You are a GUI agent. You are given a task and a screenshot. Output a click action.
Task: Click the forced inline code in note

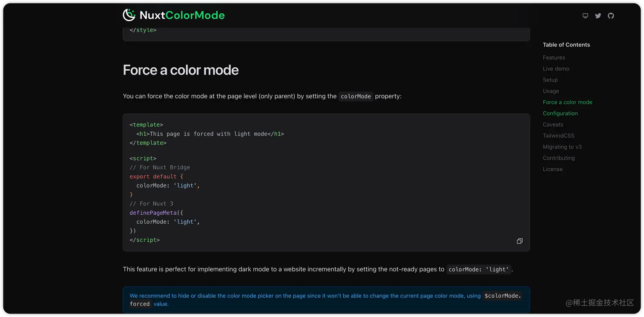[140, 304]
